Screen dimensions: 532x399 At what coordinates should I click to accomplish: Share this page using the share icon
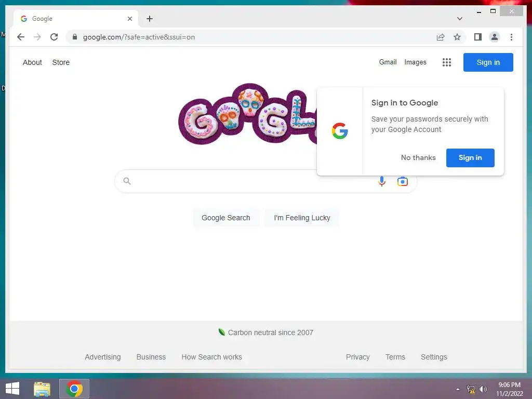(x=441, y=37)
